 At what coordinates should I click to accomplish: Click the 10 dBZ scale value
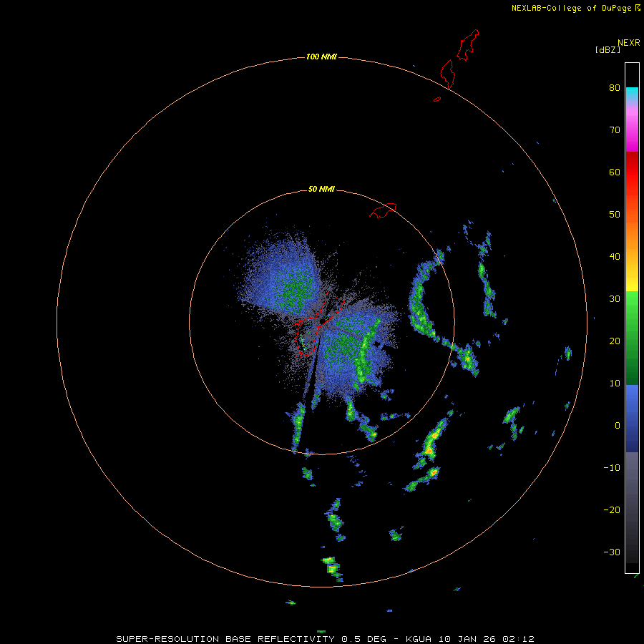click(x=615, y=384)
